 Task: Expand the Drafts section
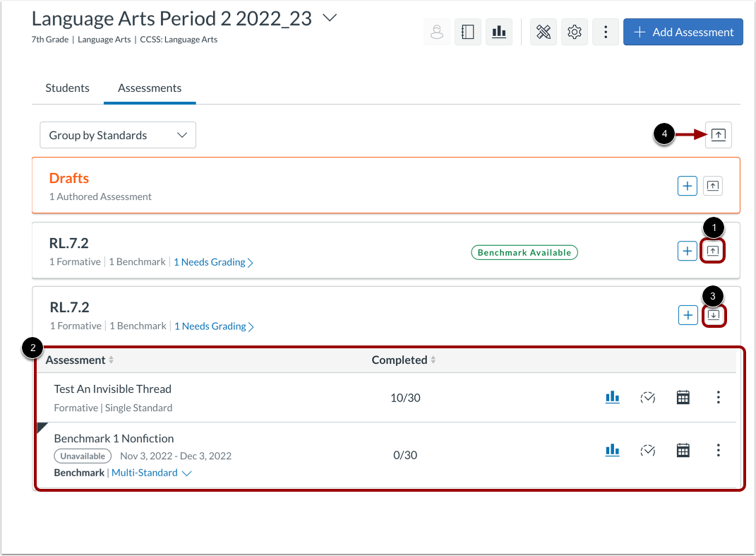(713, 186)
